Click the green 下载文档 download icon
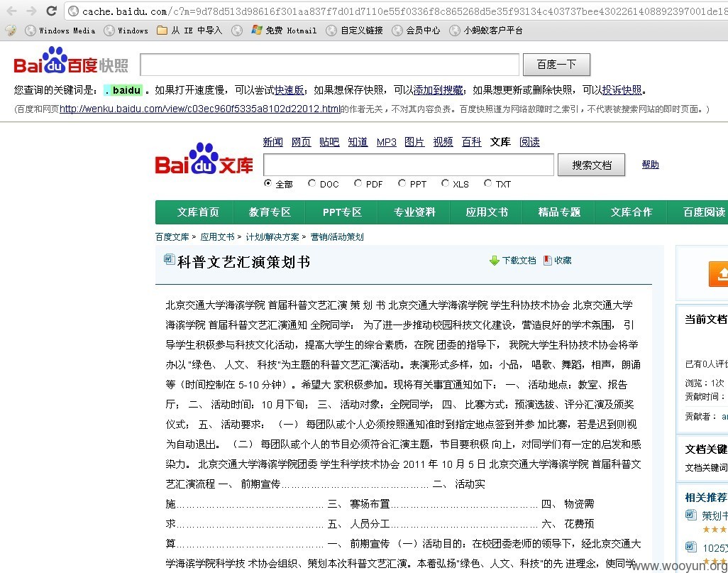 pos(495,261)
